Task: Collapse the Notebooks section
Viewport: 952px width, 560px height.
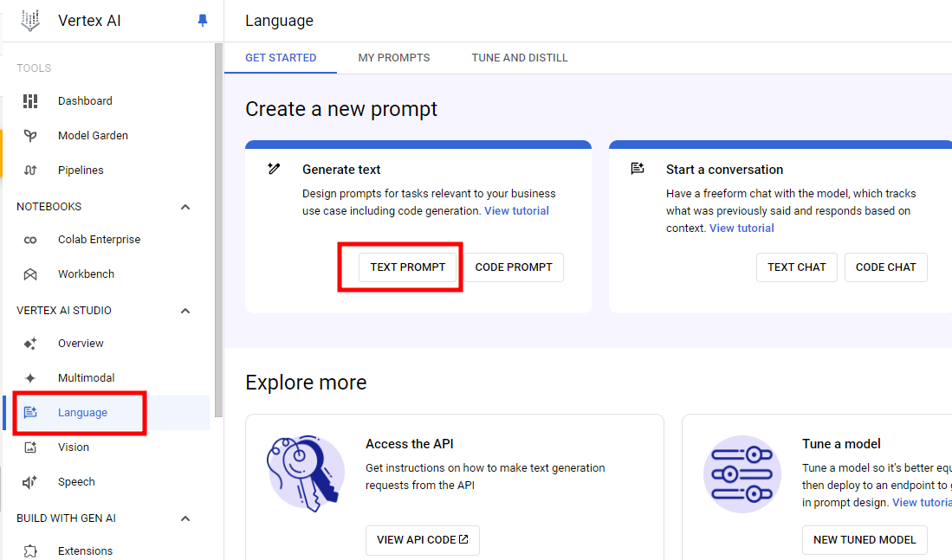Action: coord(185,207)
